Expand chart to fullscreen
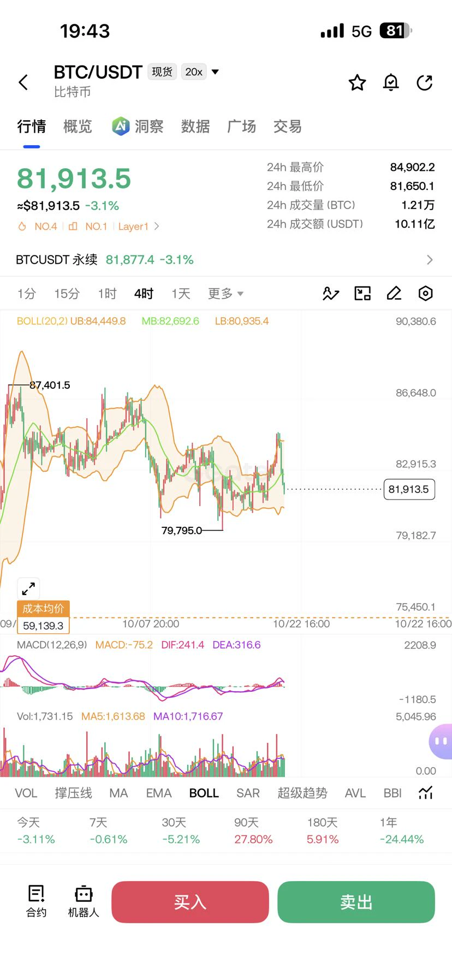Screen dimensions: 452x980 (28, 589)
